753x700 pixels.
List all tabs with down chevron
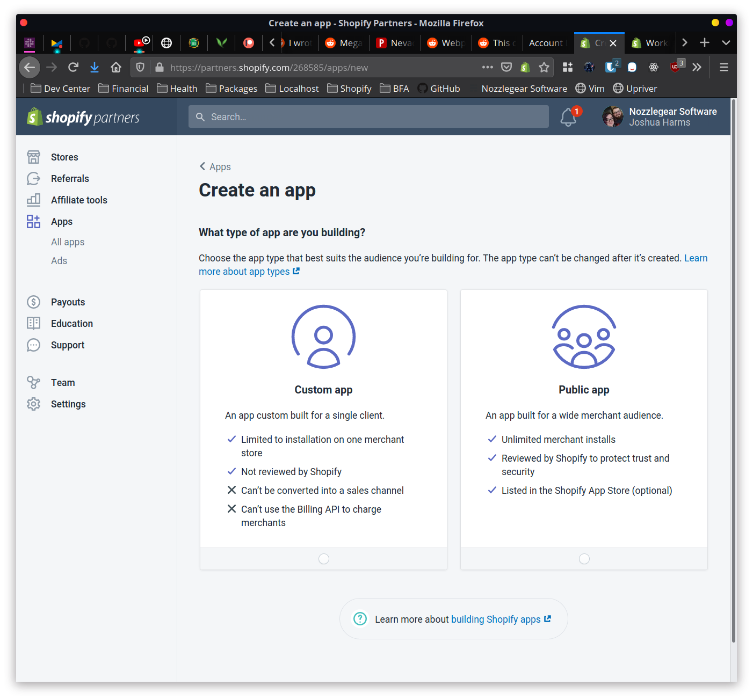tap(726, 42)
